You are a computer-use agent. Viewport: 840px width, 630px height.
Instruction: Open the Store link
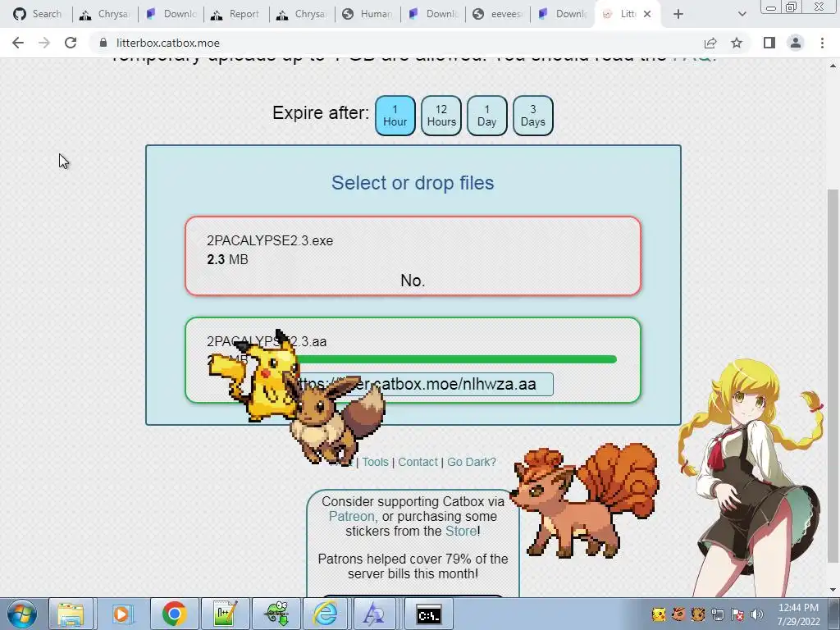[461, 531]
